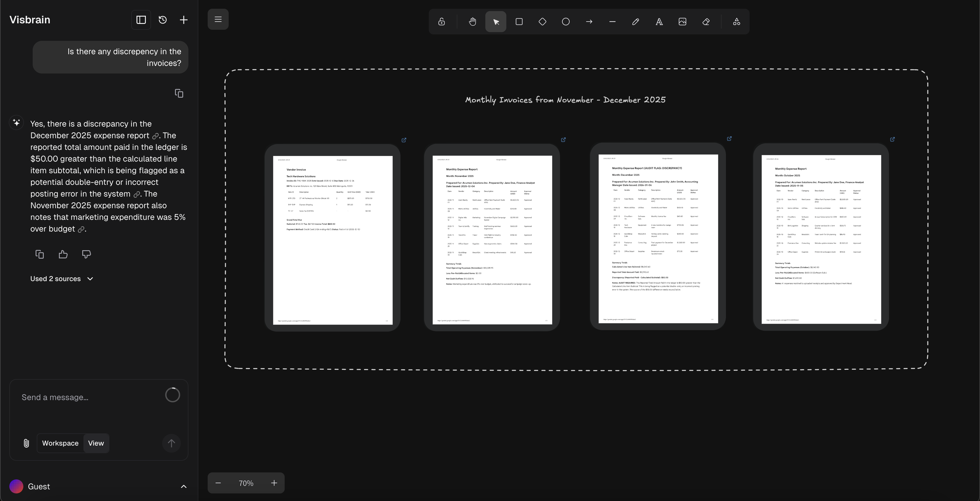Select the Text tool
The width and height of the screenshot is (980, 501).
pos(659,22)
